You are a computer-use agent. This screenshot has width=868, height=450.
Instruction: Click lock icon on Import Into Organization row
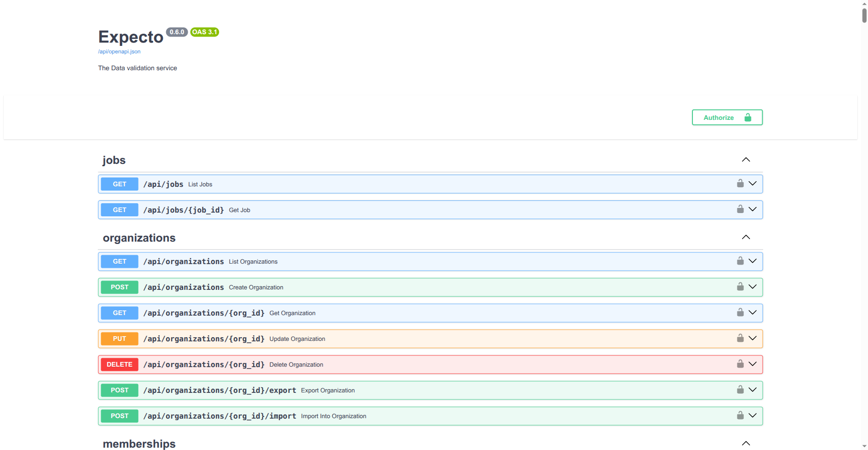coord(740,415)
